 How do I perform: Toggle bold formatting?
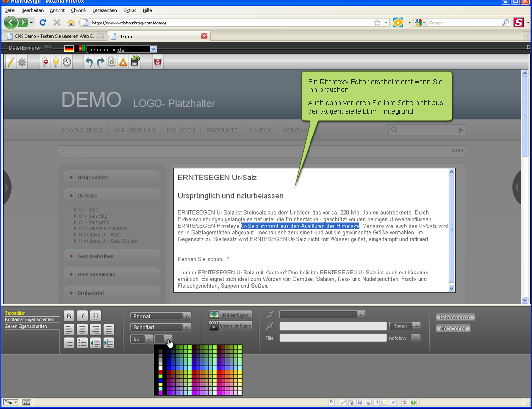click(x=69, y=316)
